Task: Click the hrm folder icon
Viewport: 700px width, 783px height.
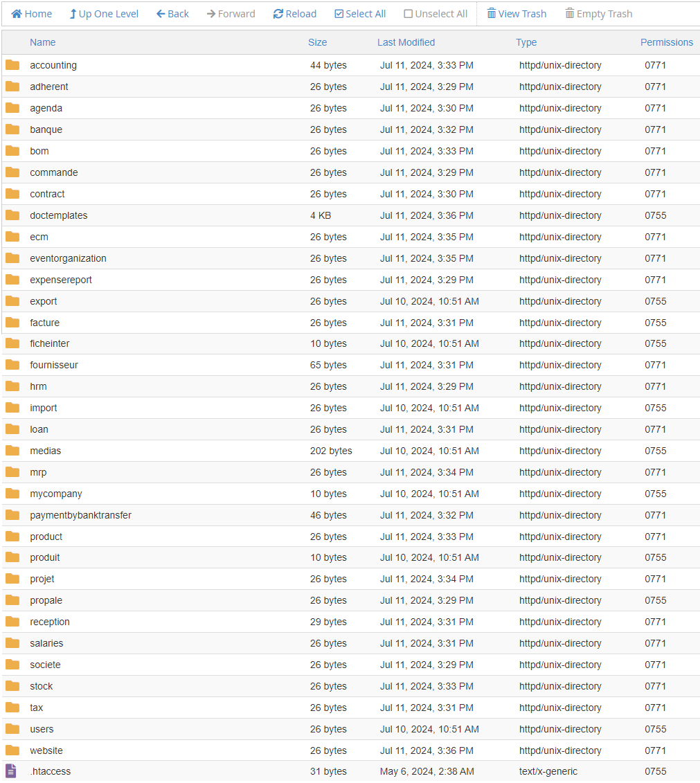Action: [x=12, y=386]
